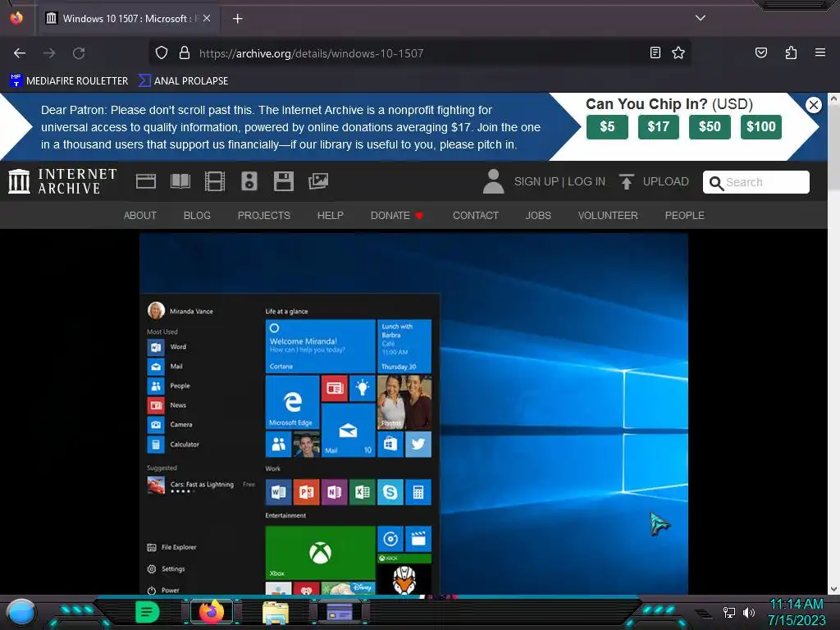Click the padlock site info icon
This screenshot has width=840, height=630.
tap(185, 53)
